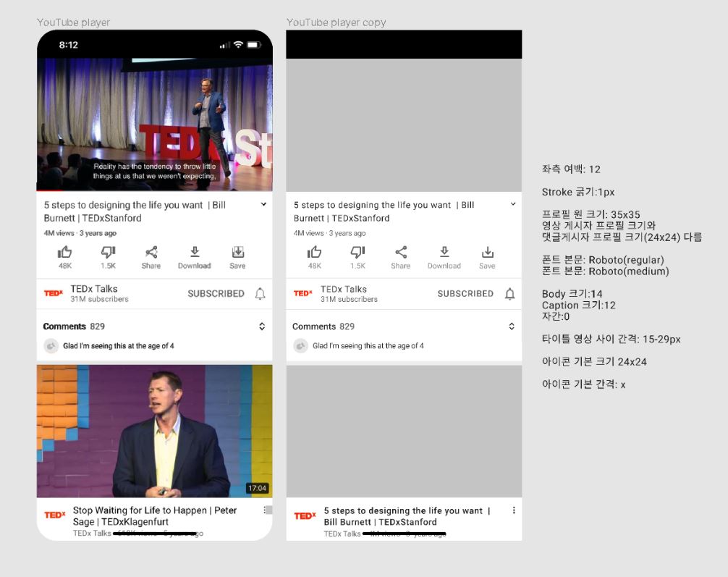Click '아이콘 기본 크기 24x24' note text
This screenshot has height=577, width=728.
(x=594, y=362)
